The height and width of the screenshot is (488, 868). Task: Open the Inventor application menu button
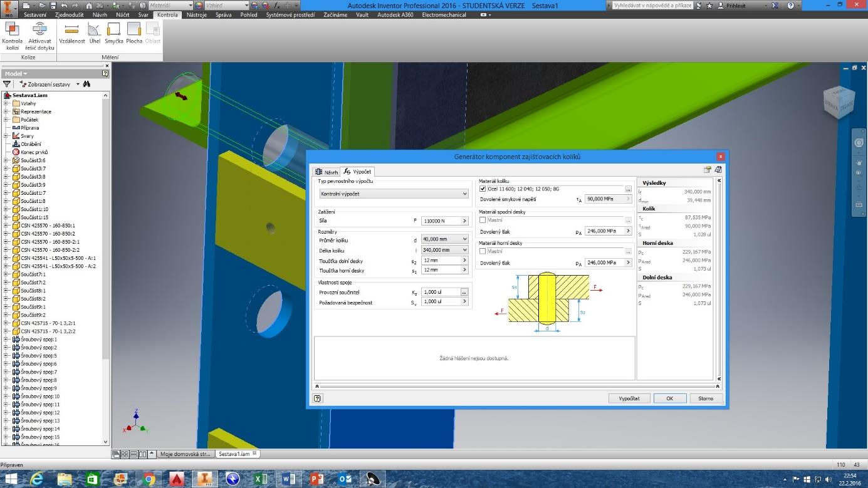[9, 9]
